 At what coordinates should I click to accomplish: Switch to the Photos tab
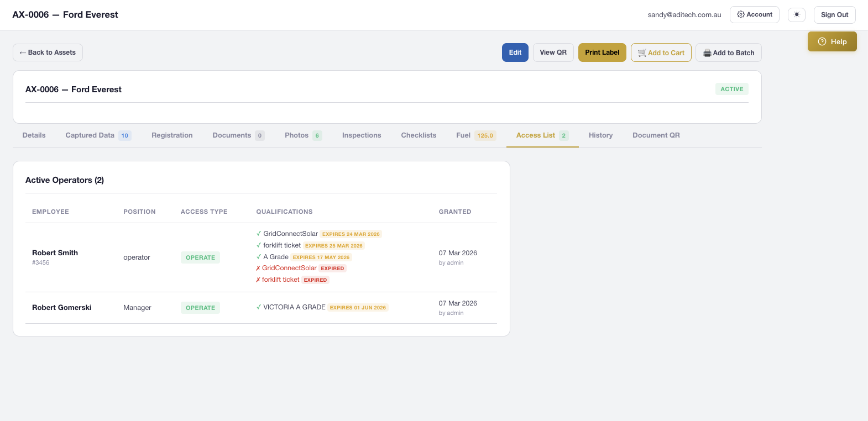tap(303, 135)
